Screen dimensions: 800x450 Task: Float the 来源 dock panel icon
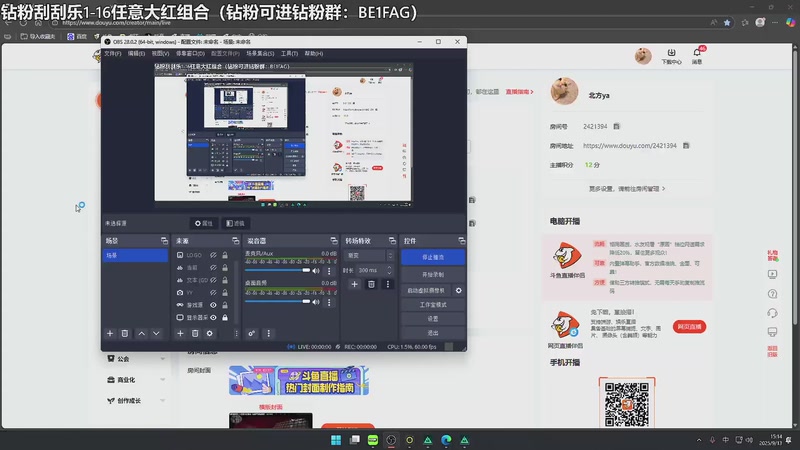(235, 240)
